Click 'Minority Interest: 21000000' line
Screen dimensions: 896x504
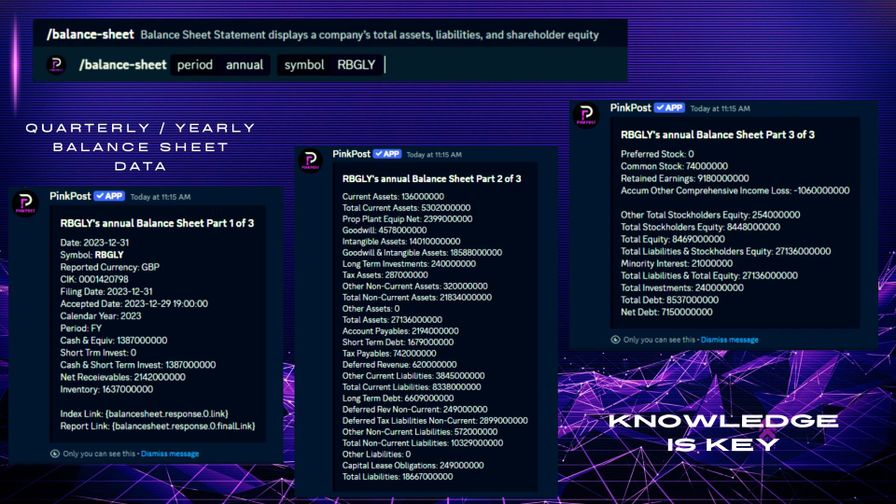[x=677, y=264]
